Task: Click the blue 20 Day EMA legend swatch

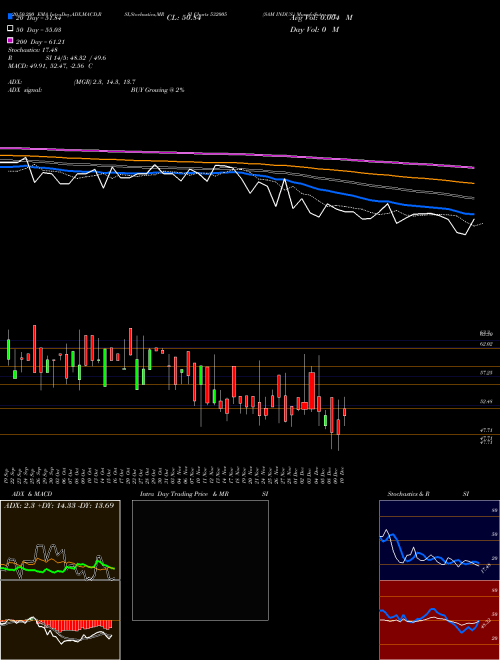Action: click(x=11, y=17)
